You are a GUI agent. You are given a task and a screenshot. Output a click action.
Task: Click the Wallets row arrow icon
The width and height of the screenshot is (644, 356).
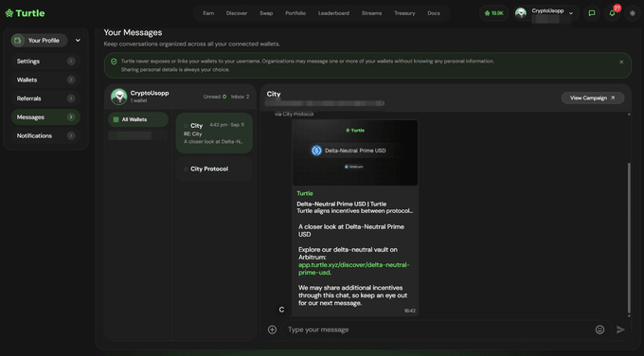71,80
